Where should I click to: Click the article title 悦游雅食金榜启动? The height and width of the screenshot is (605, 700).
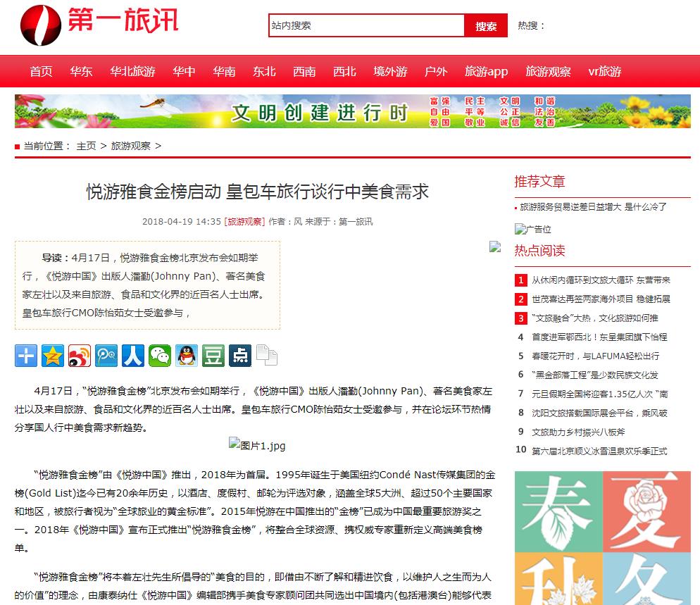(258, 192)
